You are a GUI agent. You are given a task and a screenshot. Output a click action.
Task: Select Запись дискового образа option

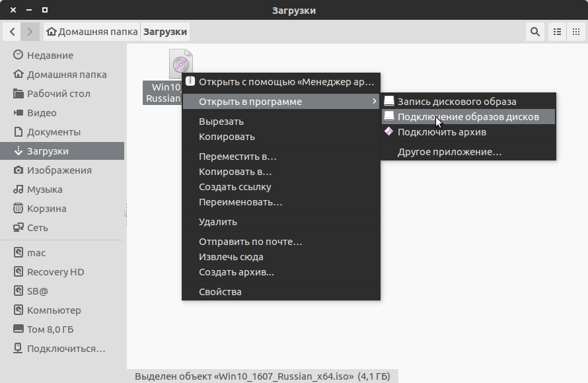[x=457, y=102]
